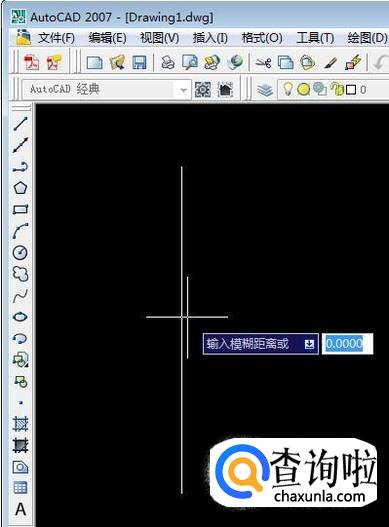Click the 0.0000 distance input field
Screen dimensions: 389x527
tap(347, 343)
